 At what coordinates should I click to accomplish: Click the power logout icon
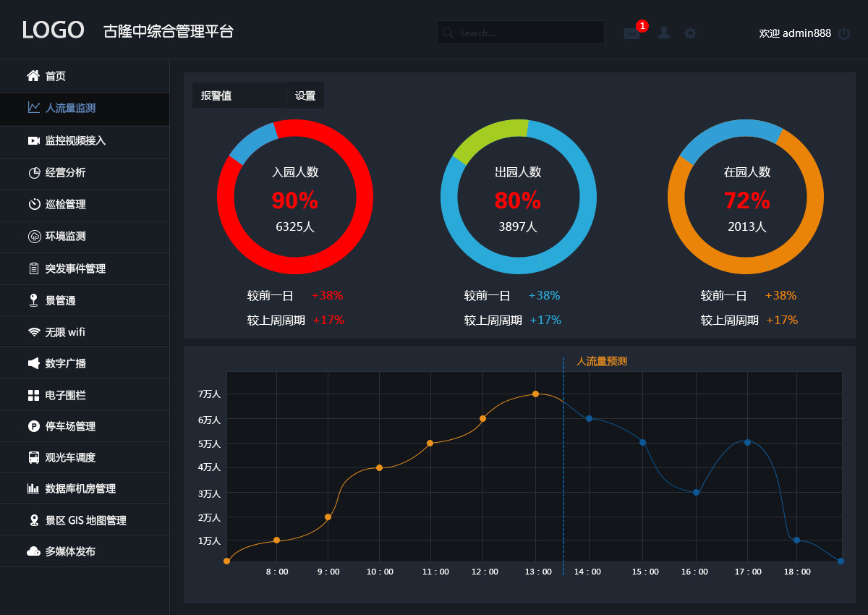[844, 33]
